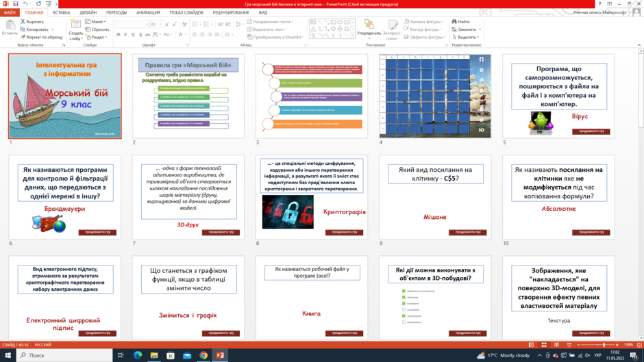
Task: Click the РУССКИЙ language indicator in status bar
Action: (42, 345)
